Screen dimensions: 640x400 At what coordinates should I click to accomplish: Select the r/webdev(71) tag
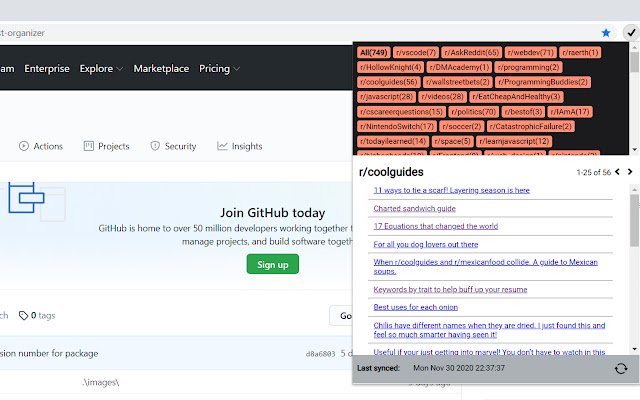529,52
